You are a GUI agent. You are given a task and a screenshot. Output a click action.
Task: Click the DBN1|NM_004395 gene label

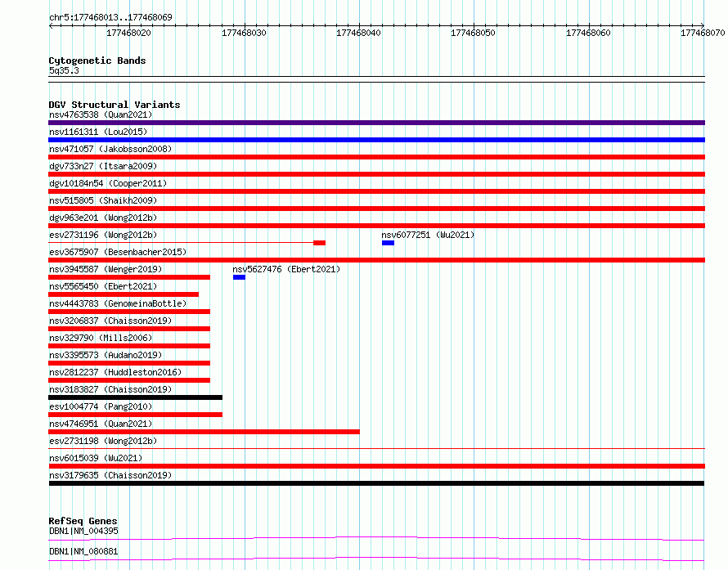pyautogui.click(x=83, y=531)
